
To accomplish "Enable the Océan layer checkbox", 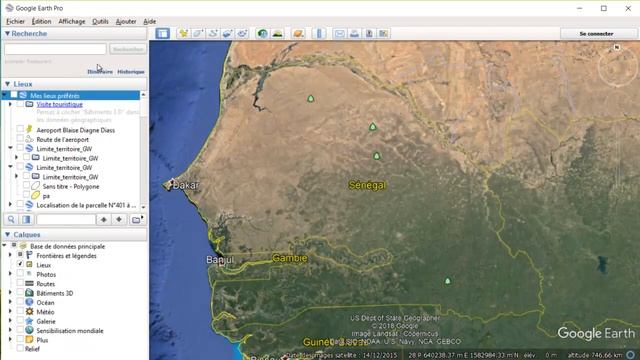I will [x=20, y=302].
